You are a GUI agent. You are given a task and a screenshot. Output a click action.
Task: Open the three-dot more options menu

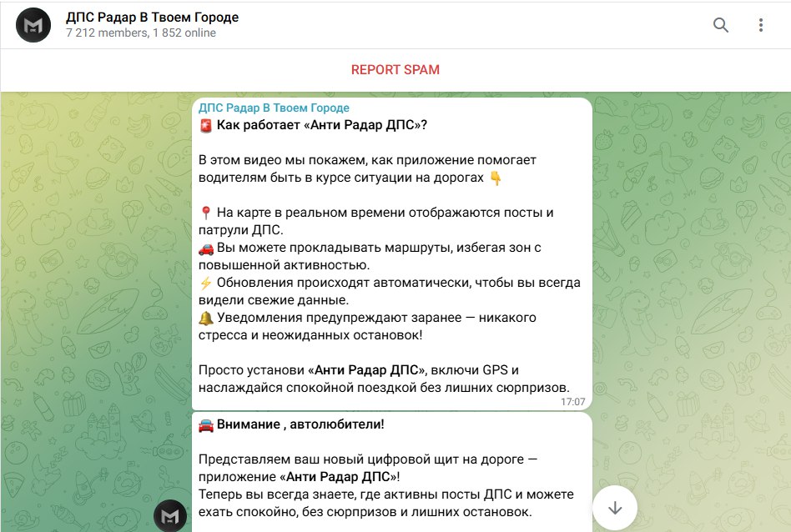761,25
